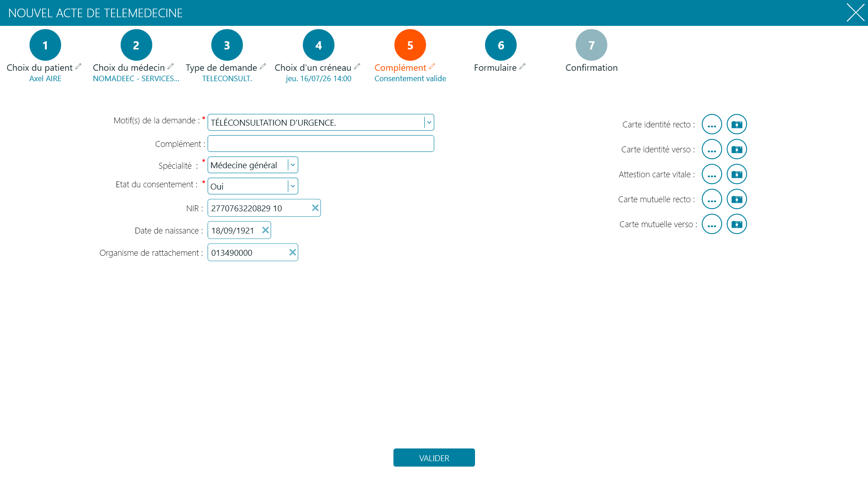Browse files for Carte mutuelle verso
Image resolution: width=868 pixels, height=487 pixels.
(x=712, y=224)
